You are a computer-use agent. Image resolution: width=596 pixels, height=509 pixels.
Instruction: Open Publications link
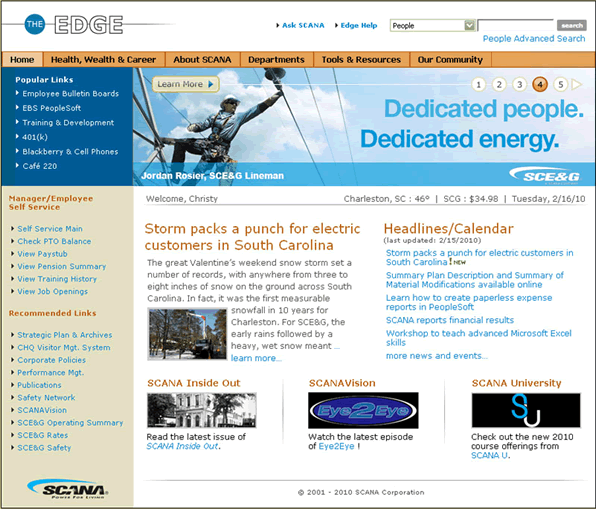(39, 385)
